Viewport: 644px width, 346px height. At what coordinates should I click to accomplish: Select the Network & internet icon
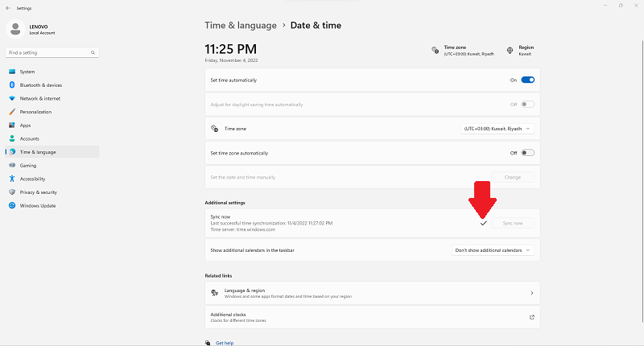pyautogui.click(x=12, y=98)
